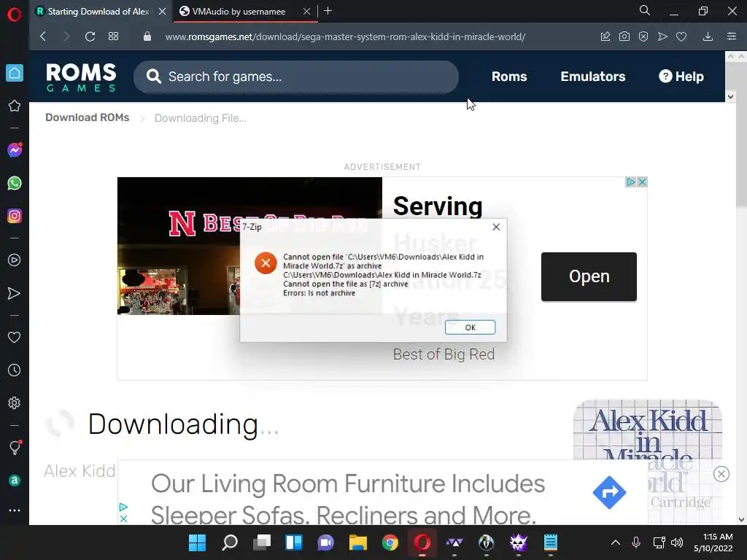Click the green 'a' sidebar extension icon
This screenshot has width=747, height=560.
[15, 481]
